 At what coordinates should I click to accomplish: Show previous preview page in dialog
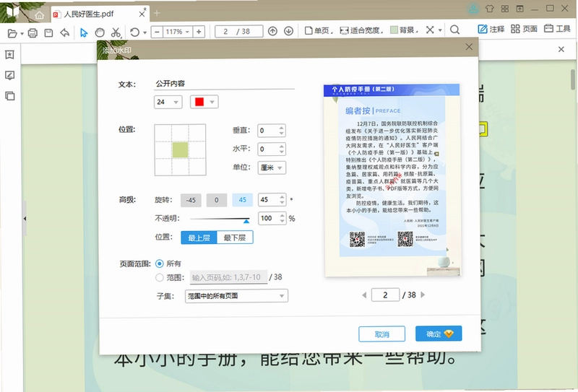[364, 295]
